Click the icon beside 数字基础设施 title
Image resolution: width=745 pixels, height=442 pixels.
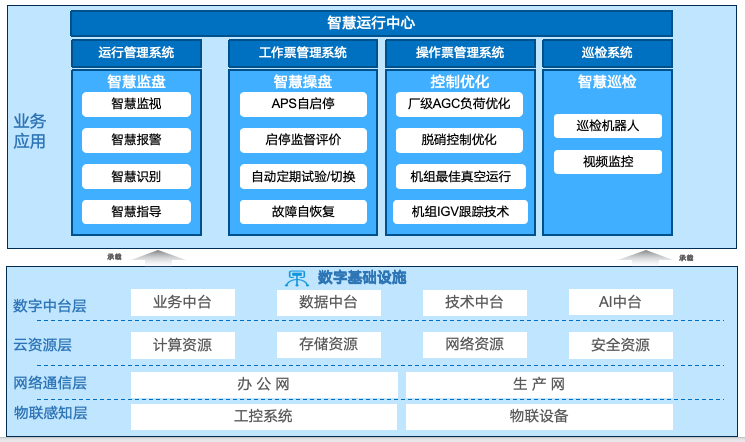click(x=297, y=278)
